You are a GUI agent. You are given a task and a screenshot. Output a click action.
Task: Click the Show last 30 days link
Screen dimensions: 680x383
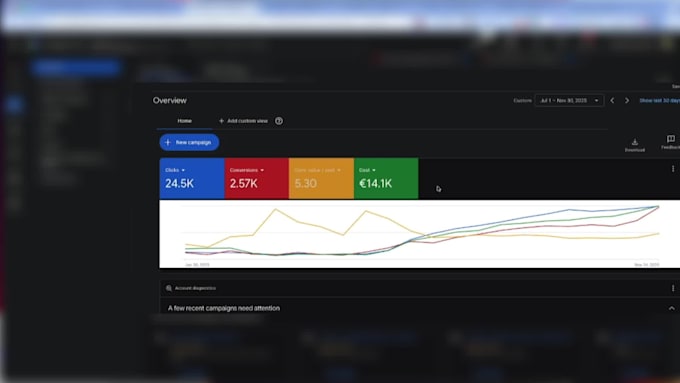point(659,100)
